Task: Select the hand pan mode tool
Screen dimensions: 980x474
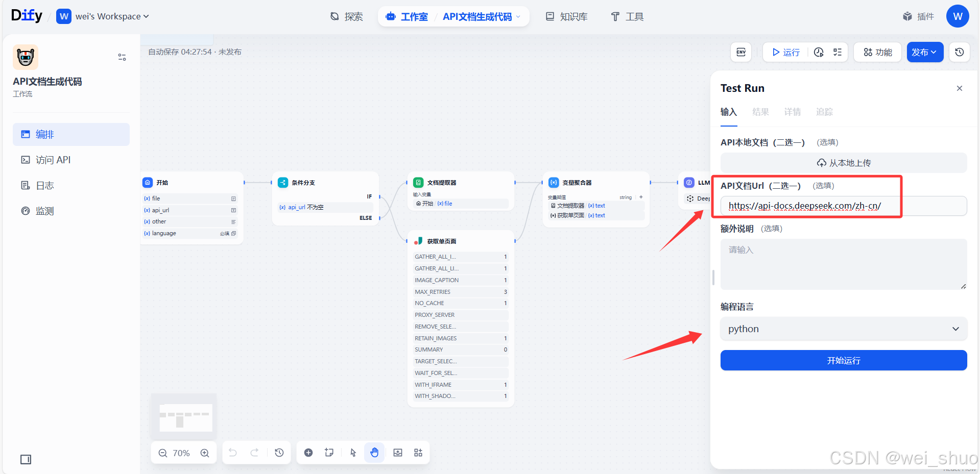Action: 374,453
